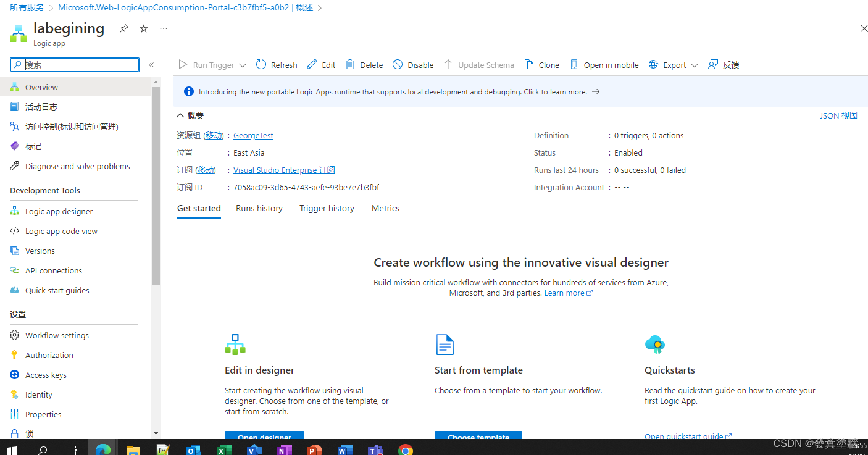Click the Edit in designer icon
This screenshot has height=455, width=868.
pyautogui.click(x=235, y=344)
